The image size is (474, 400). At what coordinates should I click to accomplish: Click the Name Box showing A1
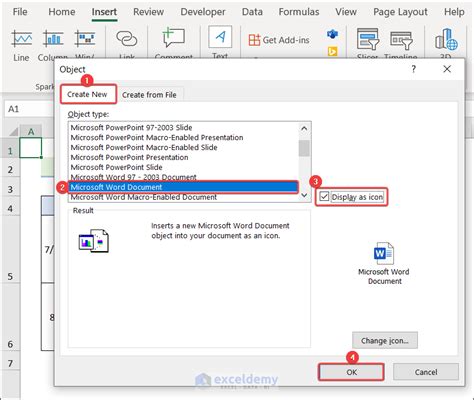[x=29, y=109]
